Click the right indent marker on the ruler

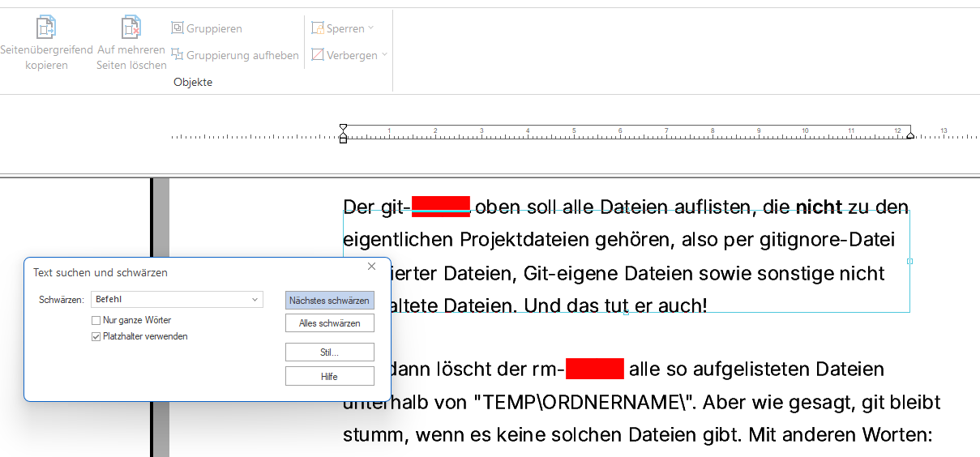pyautogui.click(x=910, y=135)
